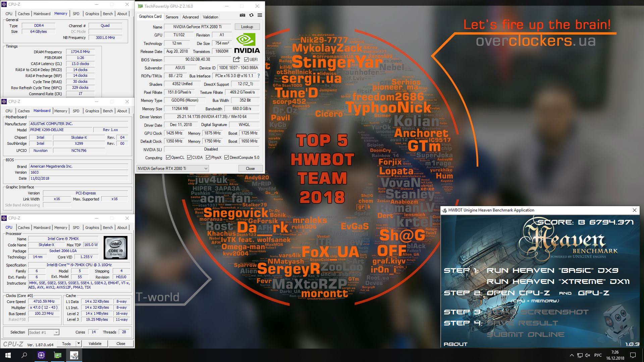
Task: Toggle OpenCL computing checkbox
Action: click(x=168, y=158)
